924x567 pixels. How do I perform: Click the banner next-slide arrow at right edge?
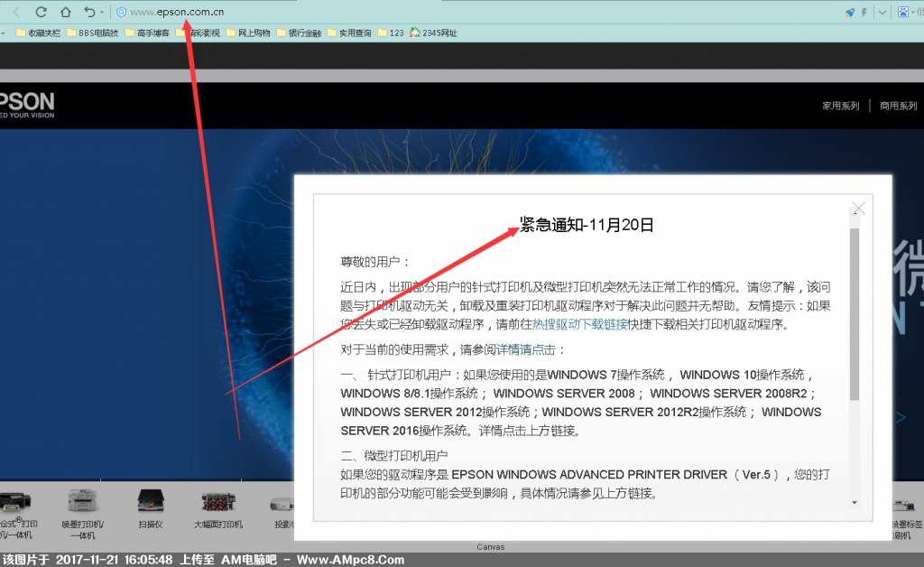[901, 417]
